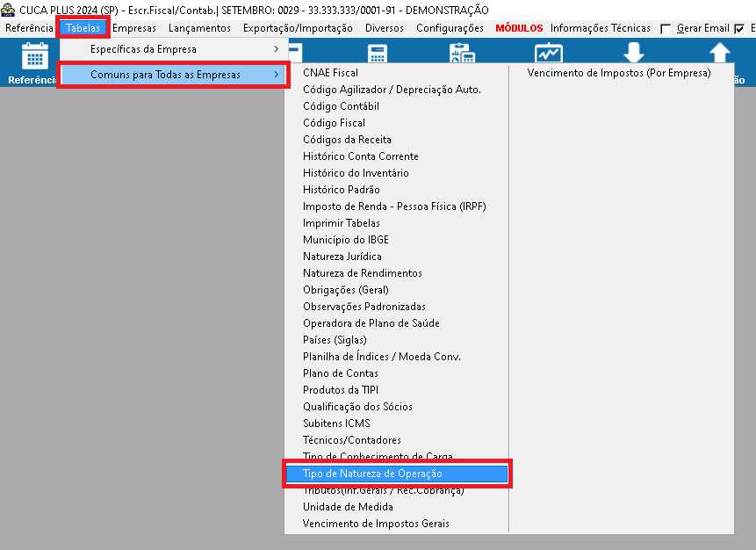The width and height of the screenshot is (756, 550).
Task: Open the Informações Técnicas menu
Action: pos(601,28)
